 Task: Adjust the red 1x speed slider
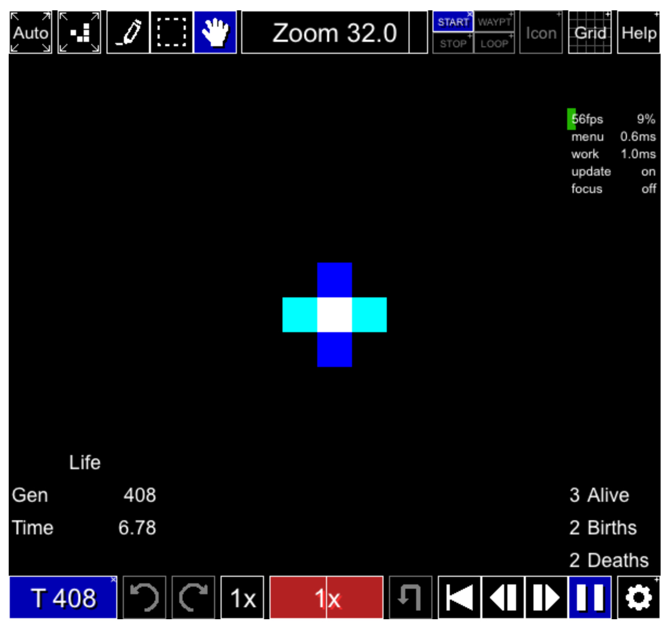coord(326,597)
